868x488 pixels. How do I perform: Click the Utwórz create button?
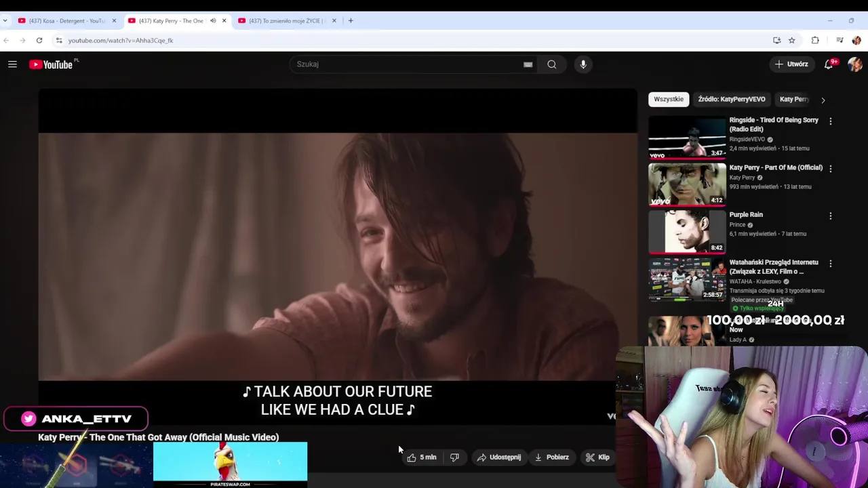tap(791, 64)
